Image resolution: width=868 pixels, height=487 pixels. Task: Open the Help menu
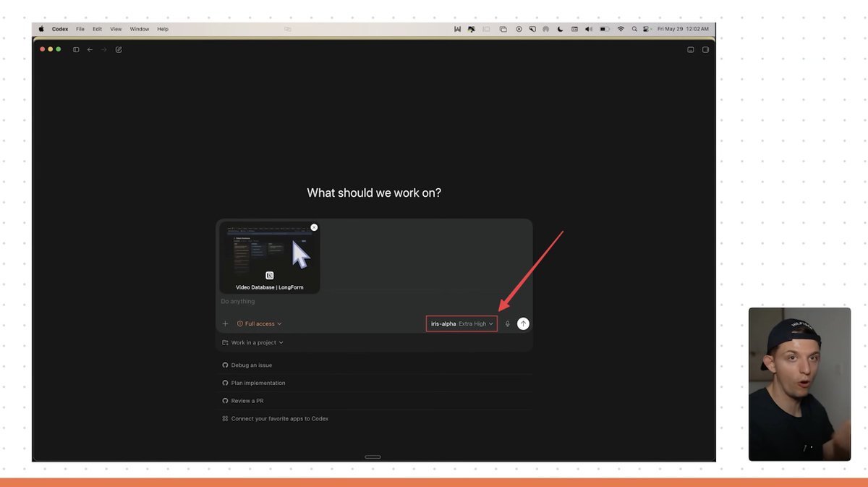163,29
